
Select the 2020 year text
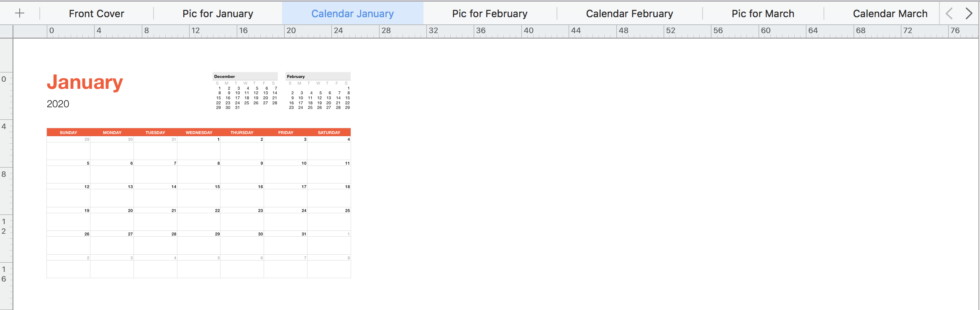pyautogui.click(x=58, y=104)
